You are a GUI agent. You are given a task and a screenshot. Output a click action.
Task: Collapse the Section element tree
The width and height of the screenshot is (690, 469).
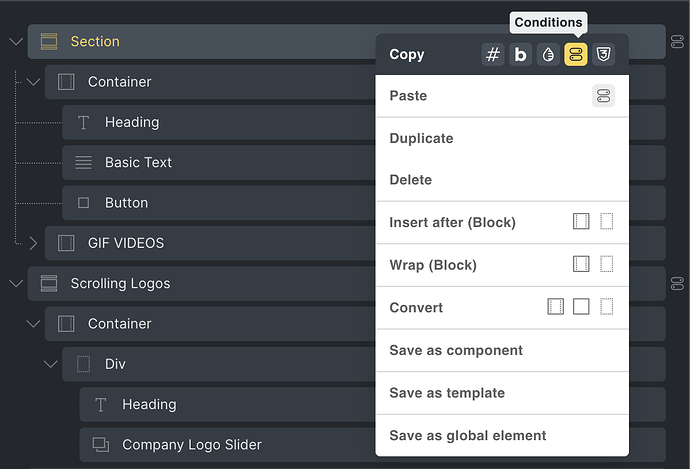tap(15, 42)
